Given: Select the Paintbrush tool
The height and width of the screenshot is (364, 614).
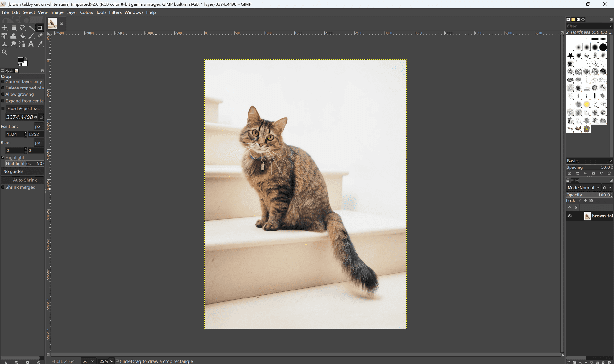Looking at the screenshot, I should (x=31, y=36).
